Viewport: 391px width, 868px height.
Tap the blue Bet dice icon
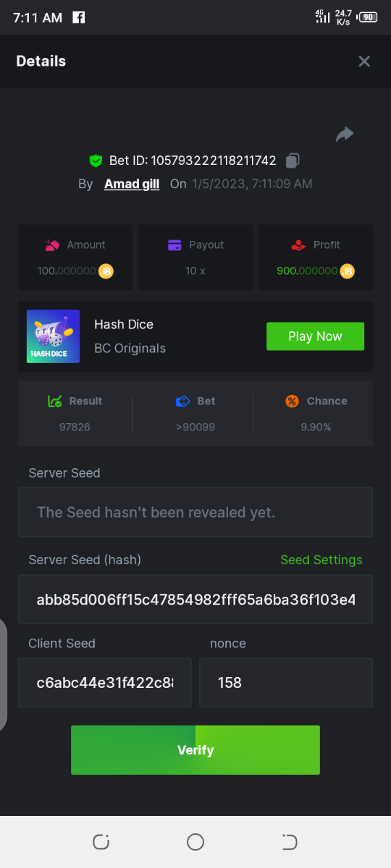click(x=182, y=401)
